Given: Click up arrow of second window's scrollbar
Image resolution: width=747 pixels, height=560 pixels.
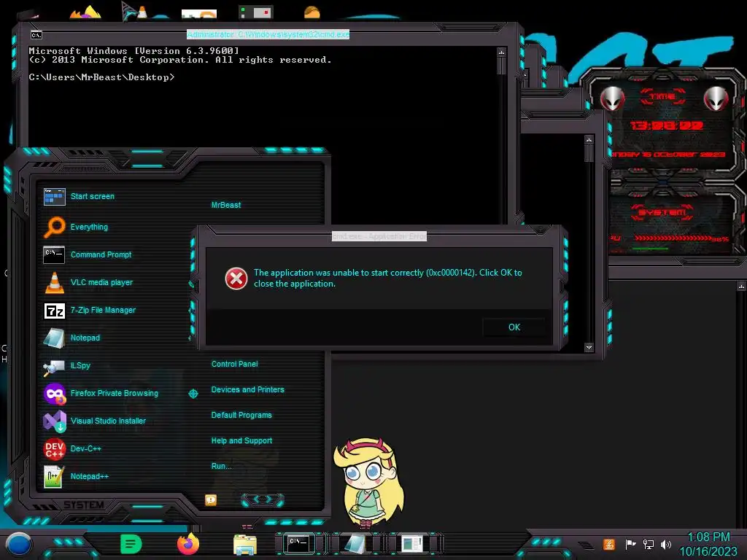Looking at the screenshot, I should [589, 139].
